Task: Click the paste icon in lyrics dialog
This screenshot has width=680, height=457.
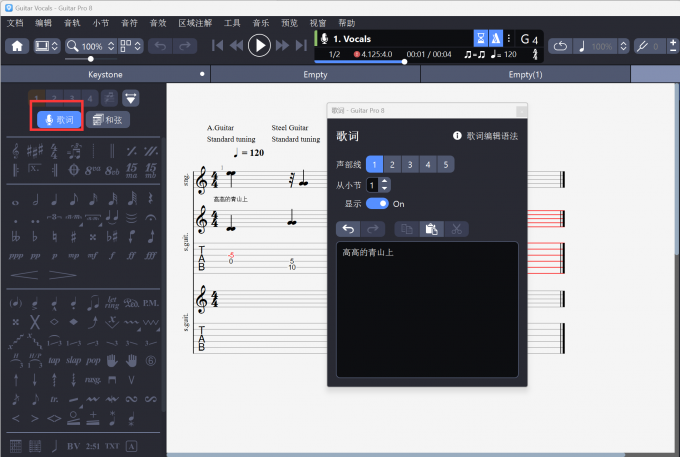Action: pyautogui.click(x=432, y=229)
